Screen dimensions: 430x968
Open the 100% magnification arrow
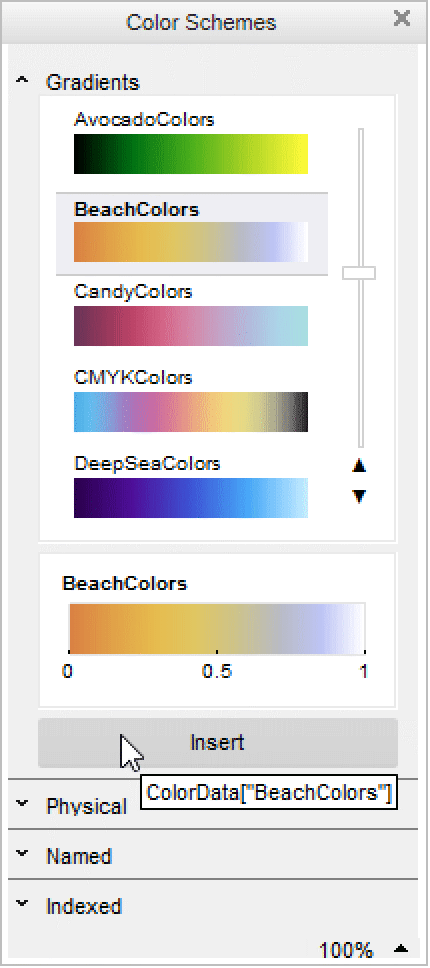[x=402, y=948]
